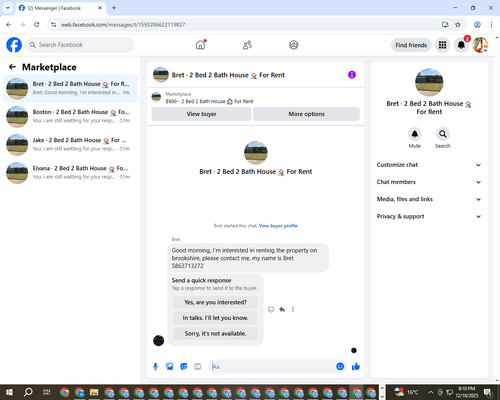This screenshot has width=500, height=400.
Task: Open Jake 2 Bed 2 Bath conversation
Action: [70, 145]
